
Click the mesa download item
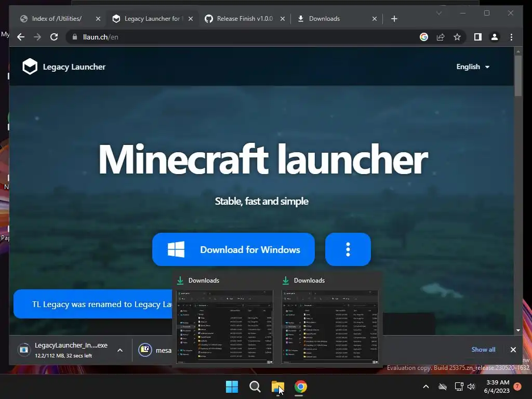(154, 350)
